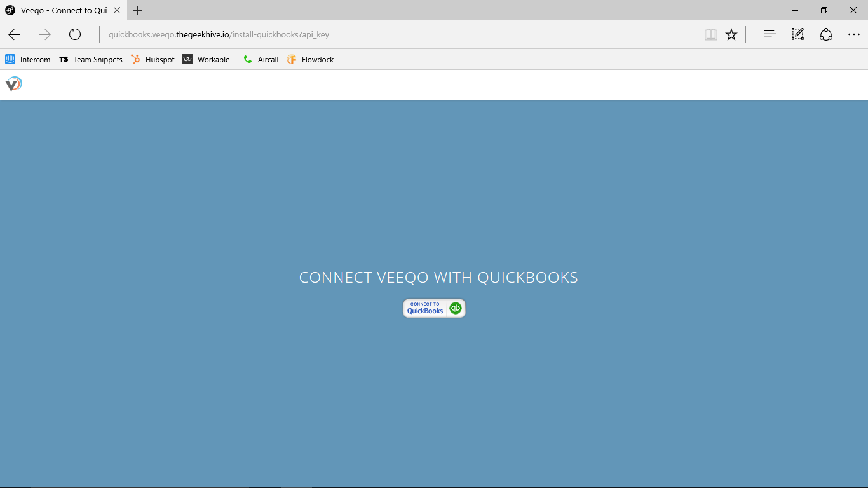The image size is (868, 488).
Task: Open the More options menu
Action: click(x=854, y=34)
